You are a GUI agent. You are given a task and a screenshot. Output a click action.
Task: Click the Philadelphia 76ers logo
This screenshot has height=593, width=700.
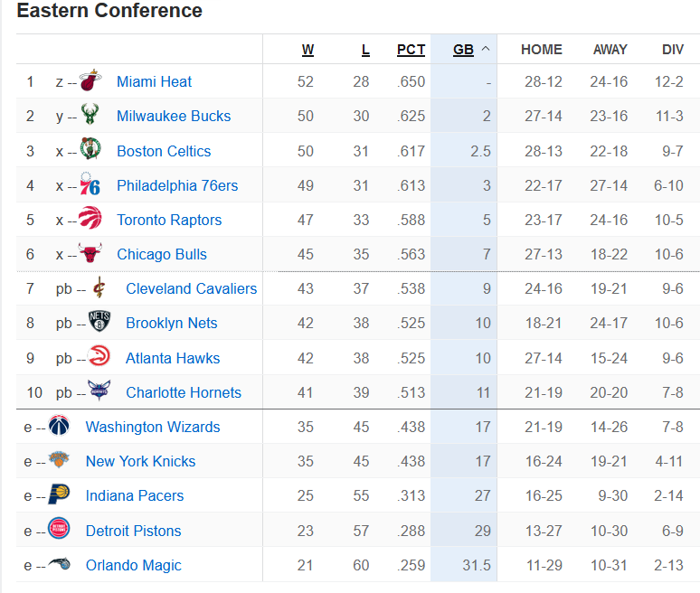coord(90,184)
